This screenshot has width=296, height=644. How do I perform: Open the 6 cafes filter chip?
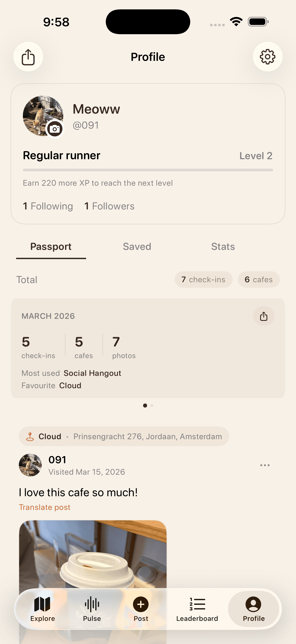tap(259, 280)
